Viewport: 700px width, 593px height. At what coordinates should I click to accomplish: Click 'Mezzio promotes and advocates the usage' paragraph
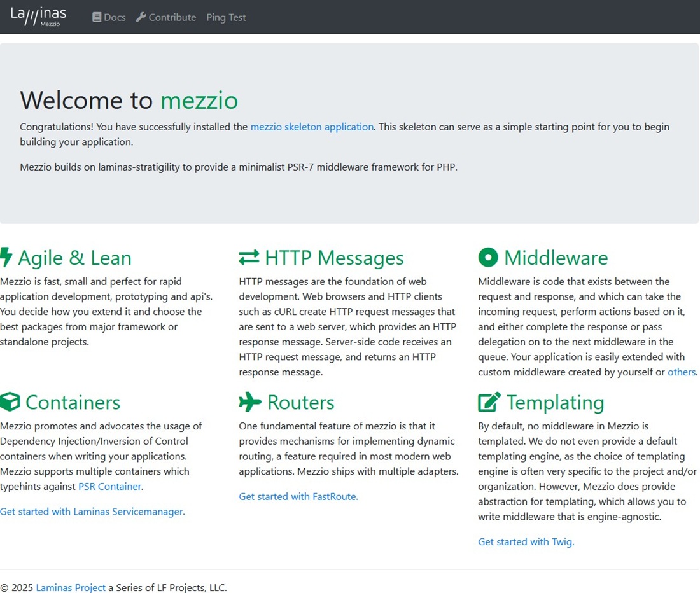pyautogui.click(x=101, y=456)
